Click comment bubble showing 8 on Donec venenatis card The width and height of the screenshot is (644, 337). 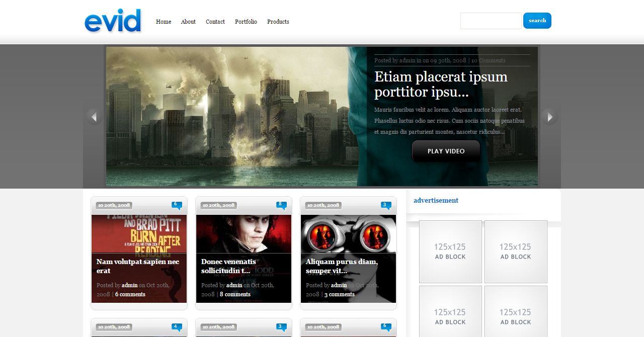281,205
